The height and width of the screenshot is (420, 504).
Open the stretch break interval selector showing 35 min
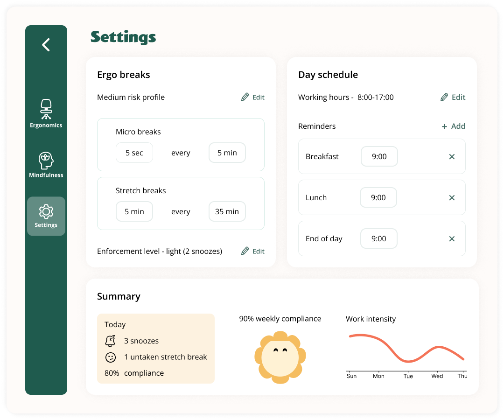[227, 211]
